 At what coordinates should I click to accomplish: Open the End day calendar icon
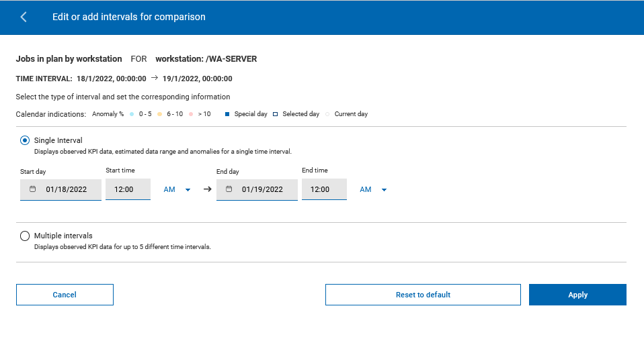tap(229, 189)
